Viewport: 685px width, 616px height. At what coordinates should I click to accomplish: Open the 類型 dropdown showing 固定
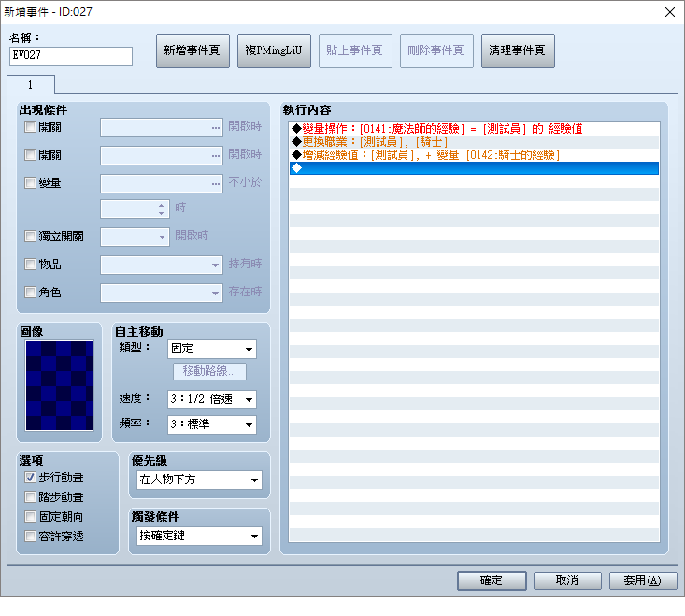[212, 349]
